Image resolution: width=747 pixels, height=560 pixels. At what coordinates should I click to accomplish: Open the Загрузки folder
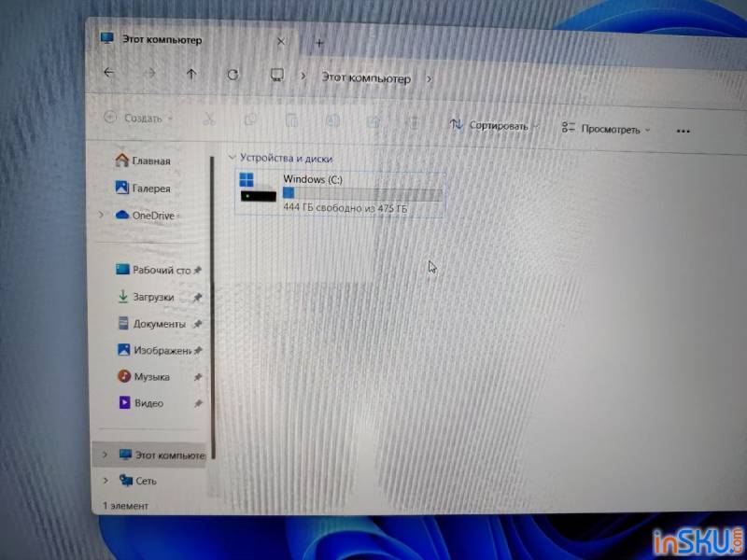[x=146, y=297]
